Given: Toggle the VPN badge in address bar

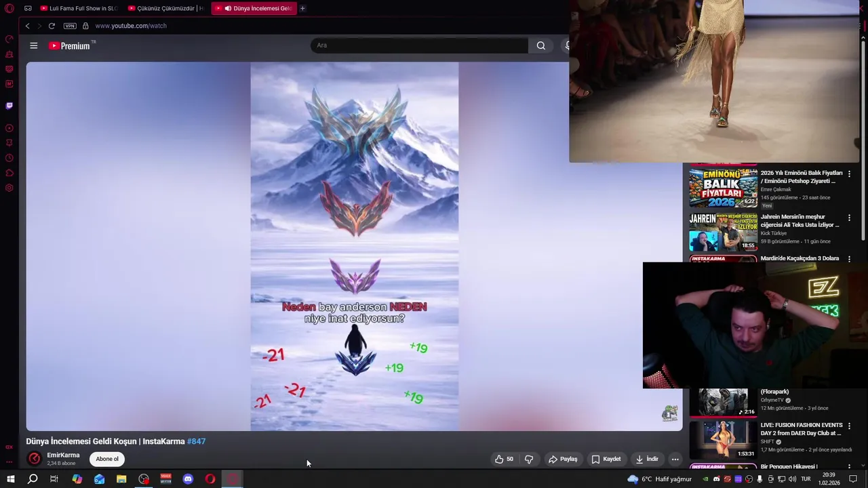Looking at the screenshot, I should 70,26.
